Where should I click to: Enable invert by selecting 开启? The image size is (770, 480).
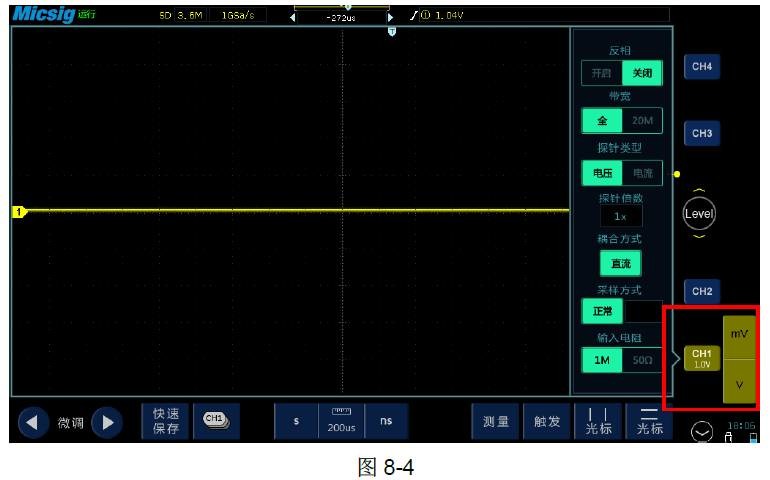(x=601, y=74)
